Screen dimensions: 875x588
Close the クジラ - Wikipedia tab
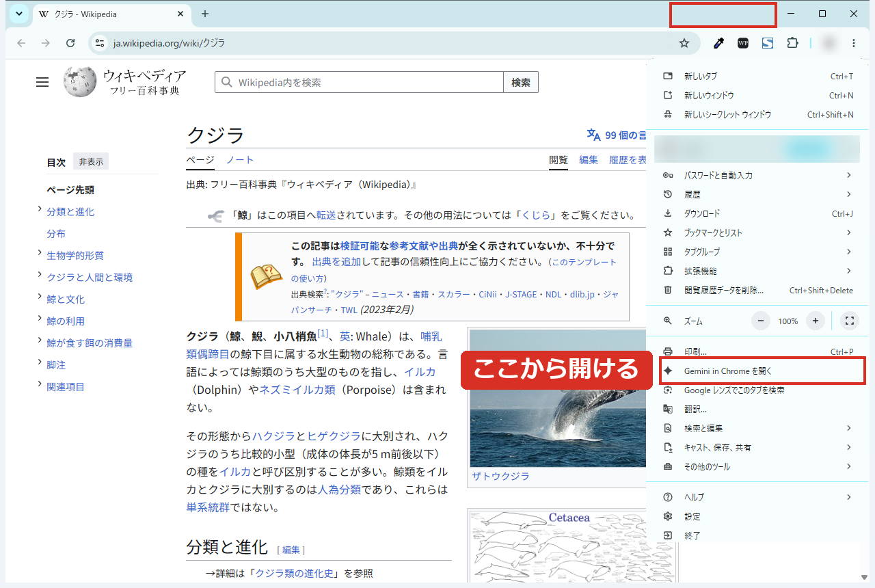pyautogui.click(x=180, y=14)
